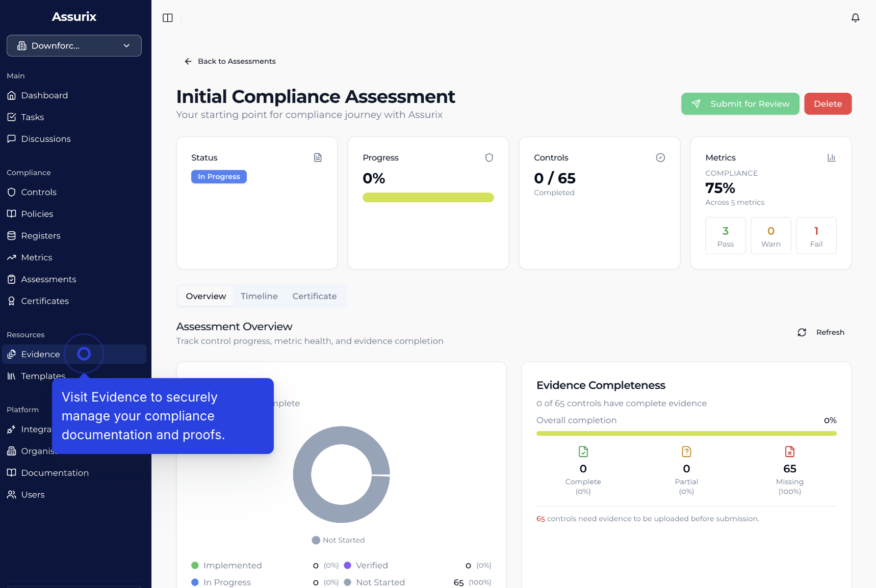Click the Progress card shield icon
This screenshot has width=876, height=588.
pyautogui.click(x=489, y=157)
